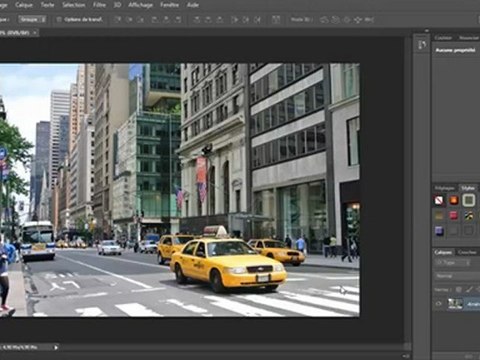
Task: Click the distribute vertical centers icon
Action: point(208,20)
